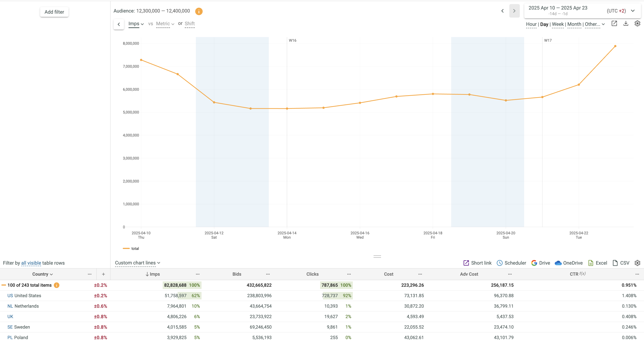
Task: Sort table by Clicks column
Action: coord(312,274)
